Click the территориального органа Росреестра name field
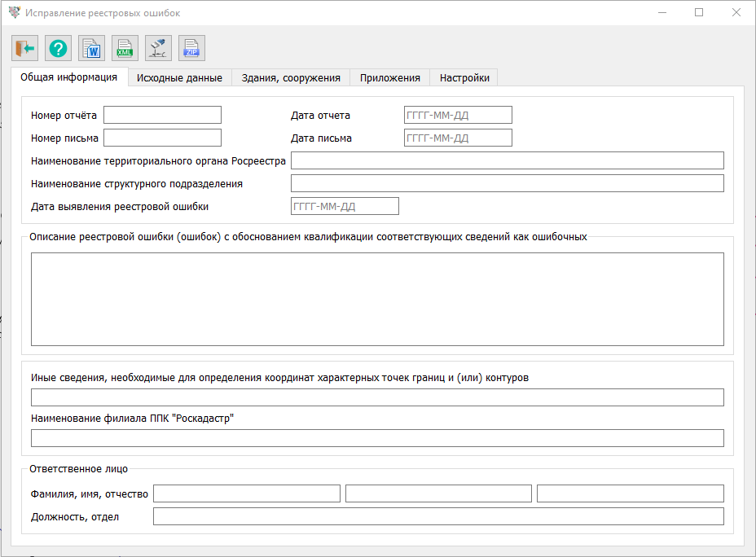The height and width of the screenshot is (557, 756). click(x=507, y=160)
